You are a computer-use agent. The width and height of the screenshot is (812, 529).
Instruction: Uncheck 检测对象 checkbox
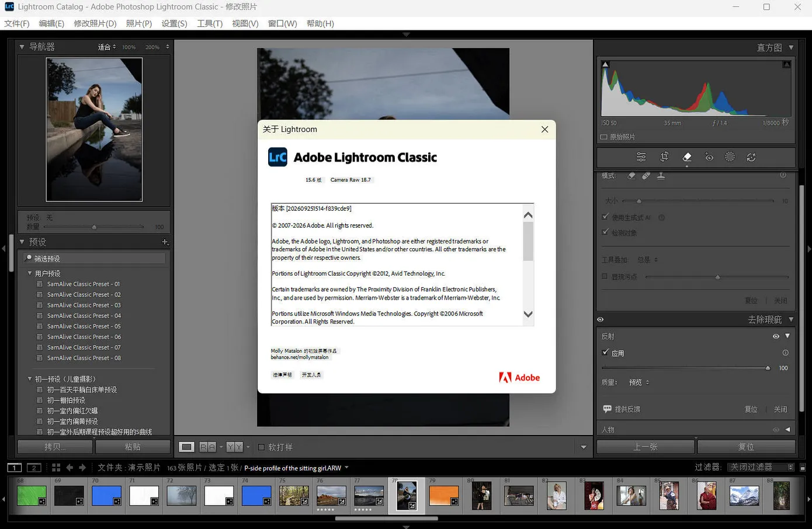pos(605,232)
